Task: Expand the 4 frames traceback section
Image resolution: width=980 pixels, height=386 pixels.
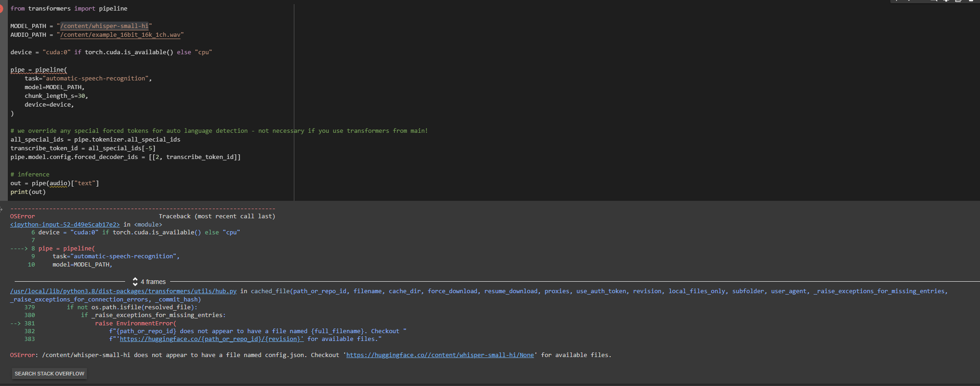Action: pyautogui.click(x=149, y=282)
